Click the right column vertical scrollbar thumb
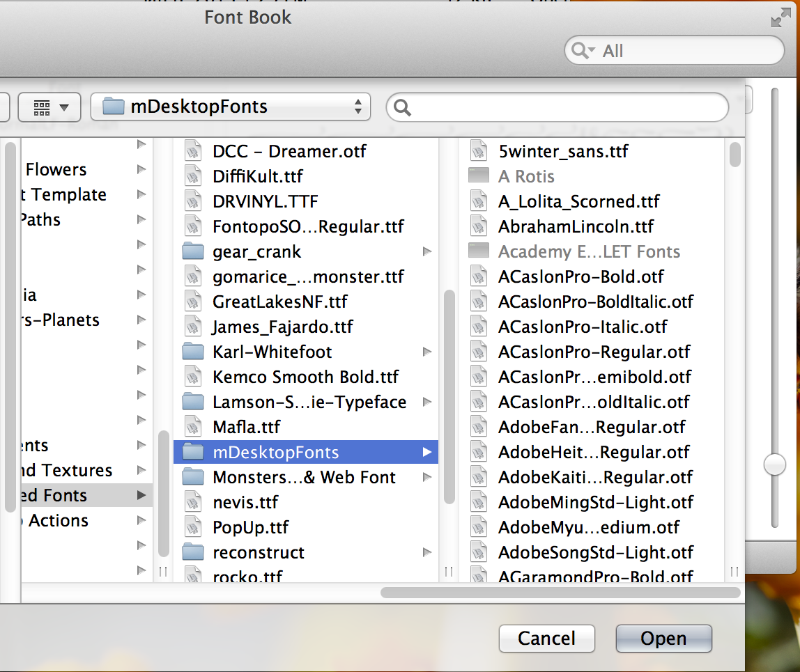Image resolution: width=800 pixels, height=672 pixels. (x=734, y=155)
